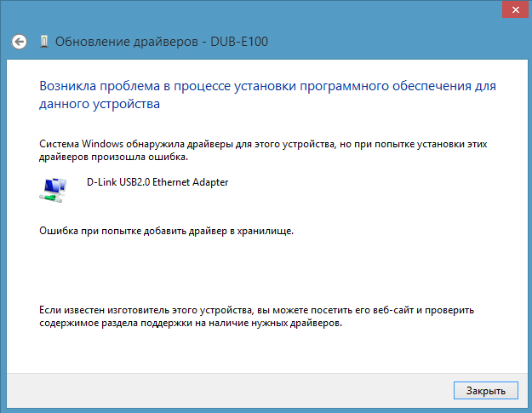The image size is (532, 413).
Task: Click the word хранилище in error text
Action: point(266,231)
